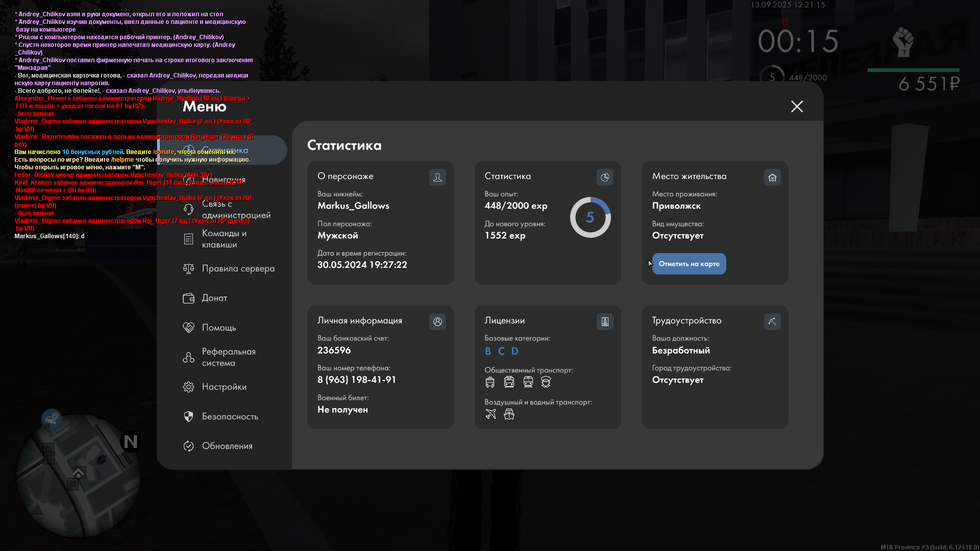This screenshot has width=980, height=551.
Task: Open Правила сервера menu item
Action: pyautogui.click(x=237, y=268)
